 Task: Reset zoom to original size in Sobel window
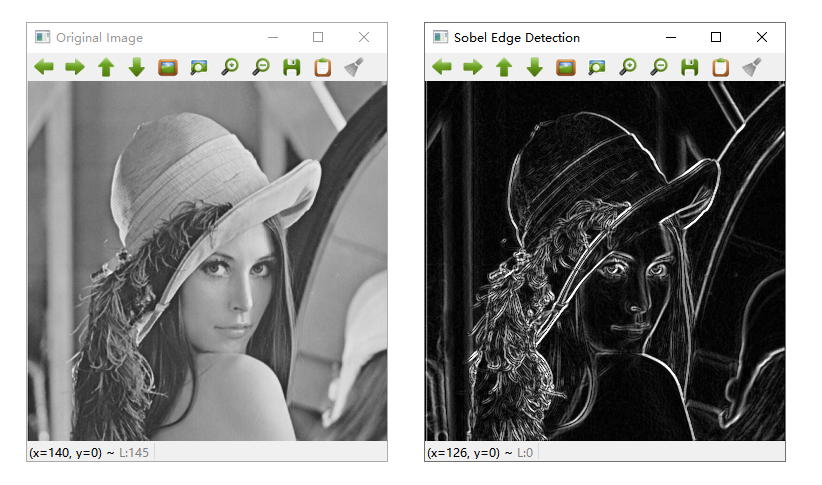(x=566, y=67)
